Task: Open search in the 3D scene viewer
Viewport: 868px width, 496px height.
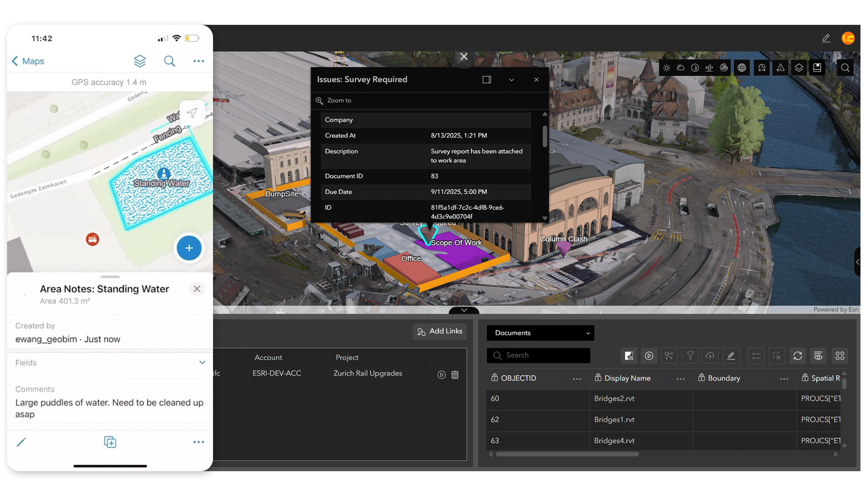Action: [845, 67]
